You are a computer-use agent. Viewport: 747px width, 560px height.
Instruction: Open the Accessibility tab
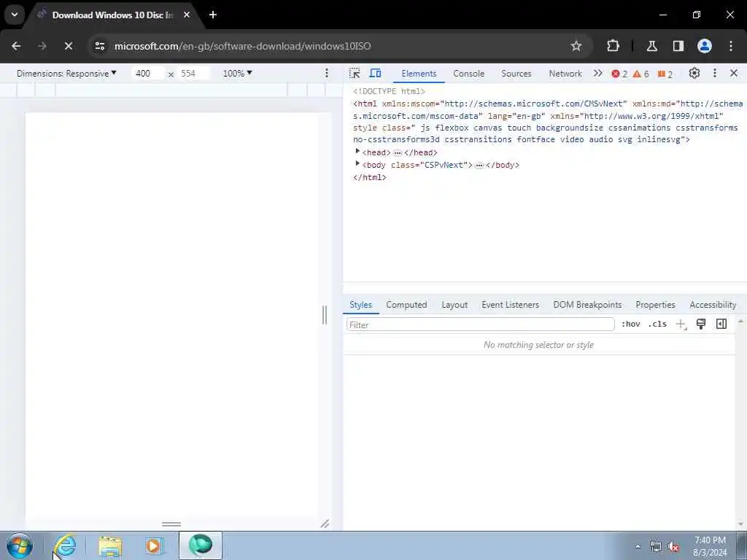pyautogui.click(x=713, y=305)
